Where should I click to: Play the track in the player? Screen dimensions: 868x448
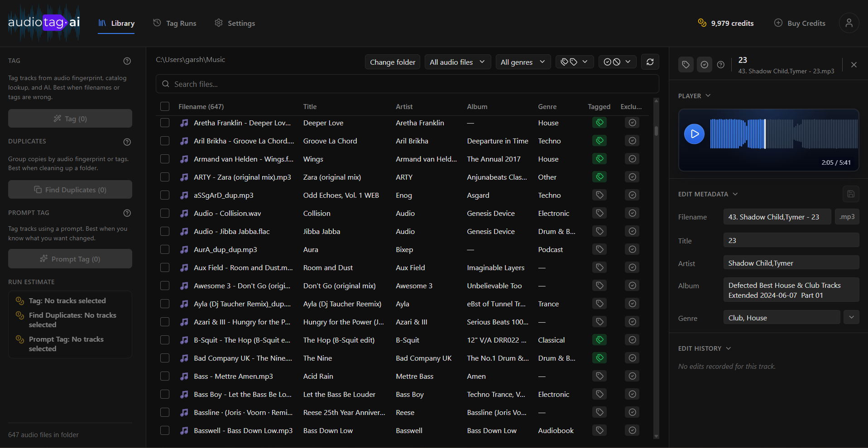pyautogui.click(x=694, y=134)
